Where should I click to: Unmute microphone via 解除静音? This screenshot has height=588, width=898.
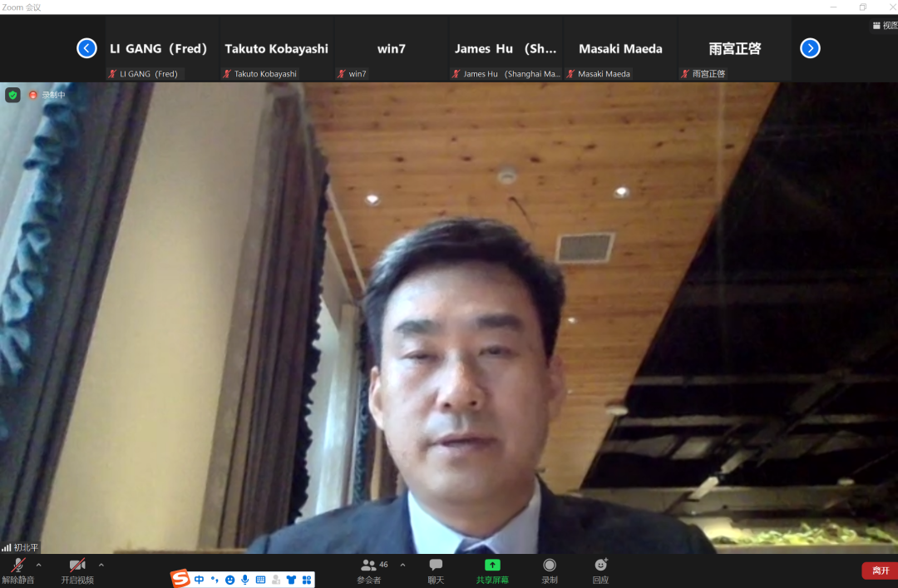(17, 566)
